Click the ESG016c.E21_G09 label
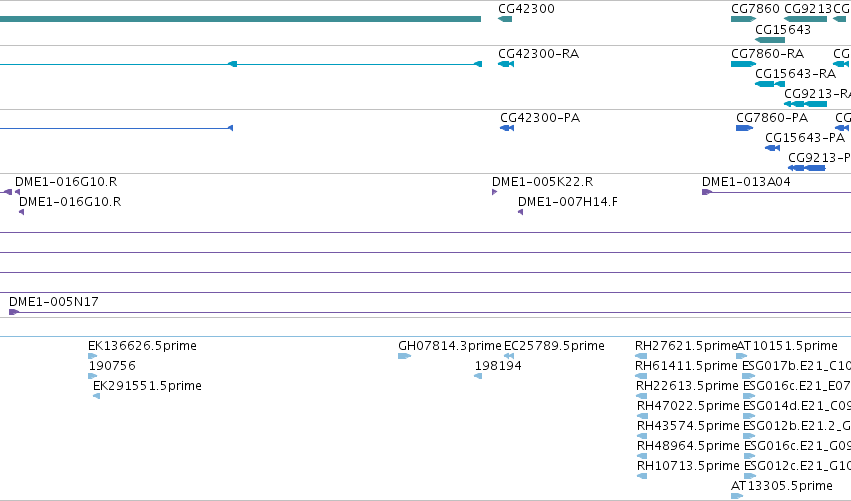Viewport: 851px width, 501px height. click(797, 446)
